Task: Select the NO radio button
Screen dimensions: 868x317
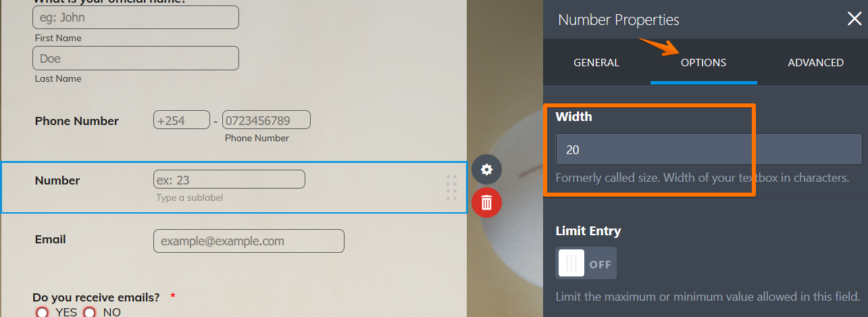Action: [x=90, y=312]
